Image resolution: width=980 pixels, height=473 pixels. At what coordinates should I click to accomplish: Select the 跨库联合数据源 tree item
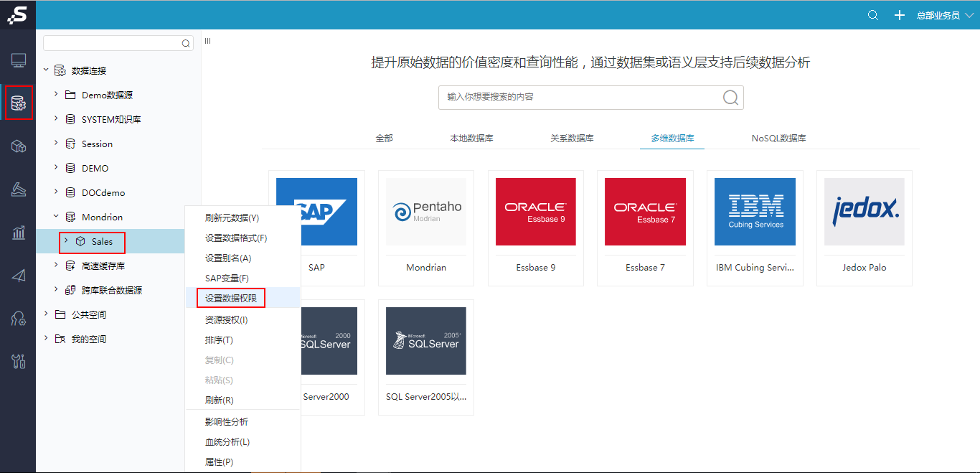[112, 290]
